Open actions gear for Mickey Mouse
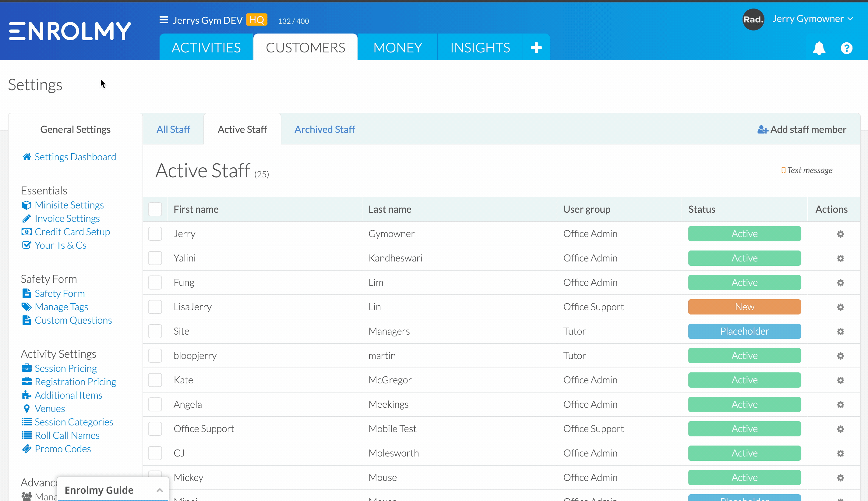Viewport: 868px width, 501px height. (841, 478)
